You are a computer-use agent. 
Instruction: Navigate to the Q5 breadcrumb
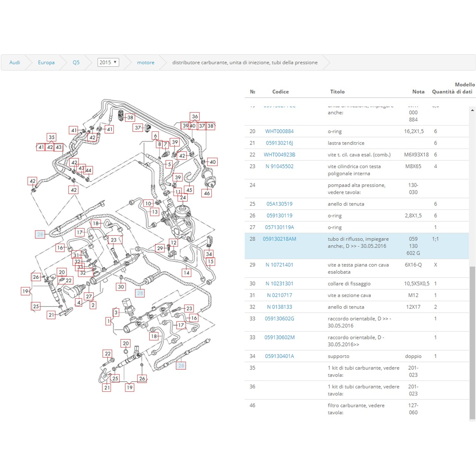click(76, 62)
